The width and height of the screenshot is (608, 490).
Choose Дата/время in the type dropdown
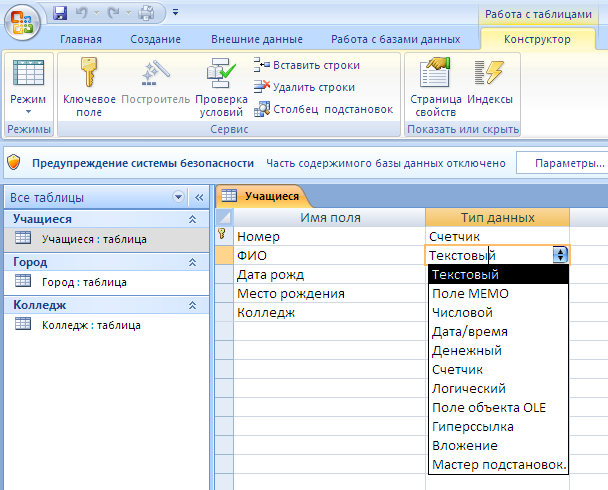(x=469, y=332)
